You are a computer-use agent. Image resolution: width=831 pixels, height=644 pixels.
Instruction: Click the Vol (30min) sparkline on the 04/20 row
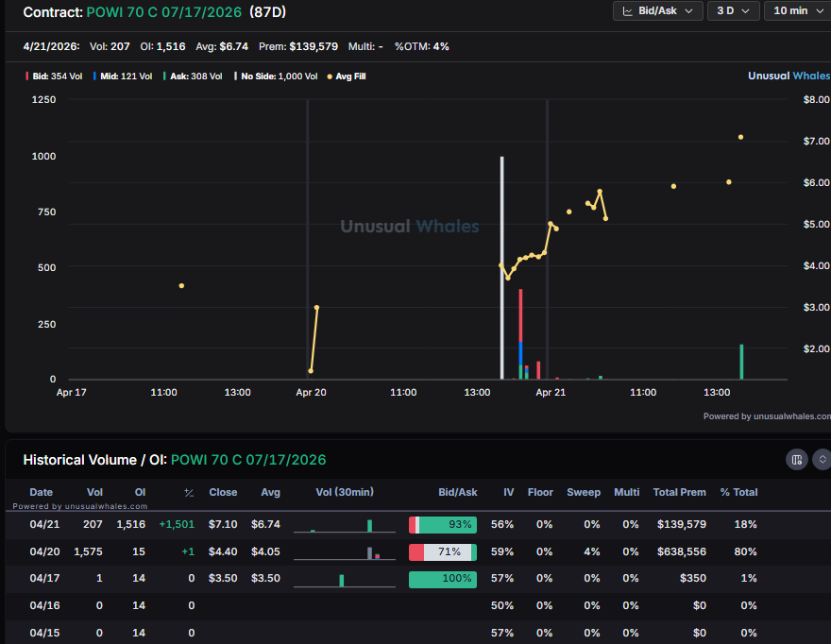(343, 551)
